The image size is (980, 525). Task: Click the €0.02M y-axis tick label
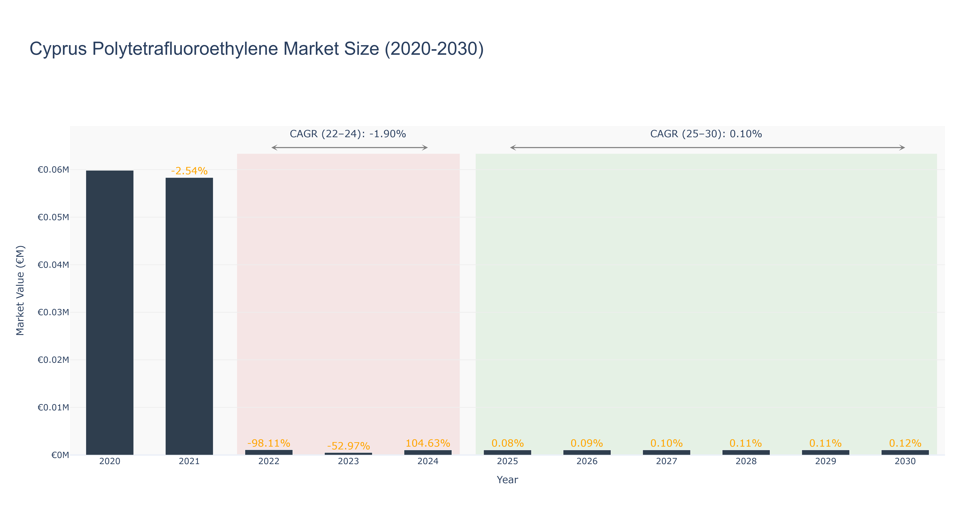tap(53, 360)
